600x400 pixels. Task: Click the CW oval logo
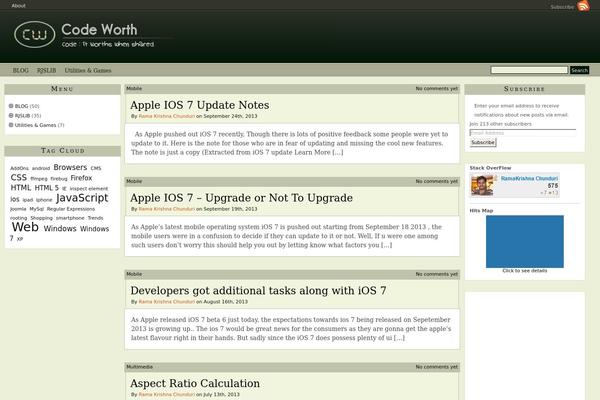point(34,34)
